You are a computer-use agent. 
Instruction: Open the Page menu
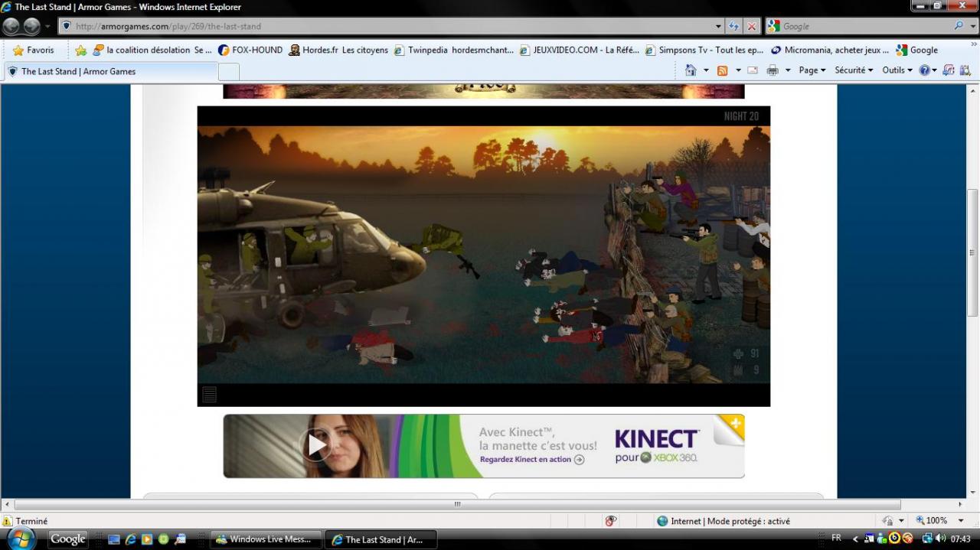812,70
